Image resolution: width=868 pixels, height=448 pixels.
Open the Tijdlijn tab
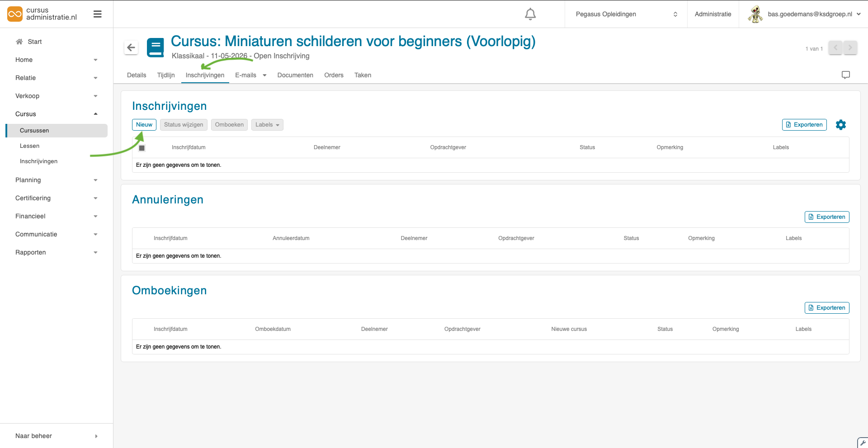166,75
